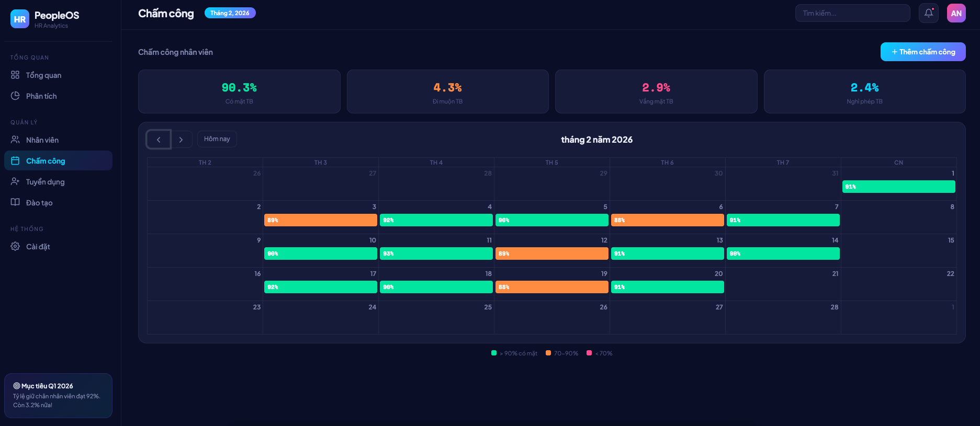Click the Tháng 2, 2026 badge
The width and height of the screenshot is (980, 426).
coord(230,13)
